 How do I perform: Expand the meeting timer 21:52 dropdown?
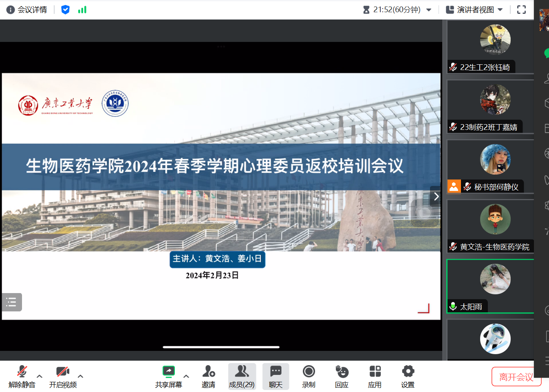click(429, 10)
